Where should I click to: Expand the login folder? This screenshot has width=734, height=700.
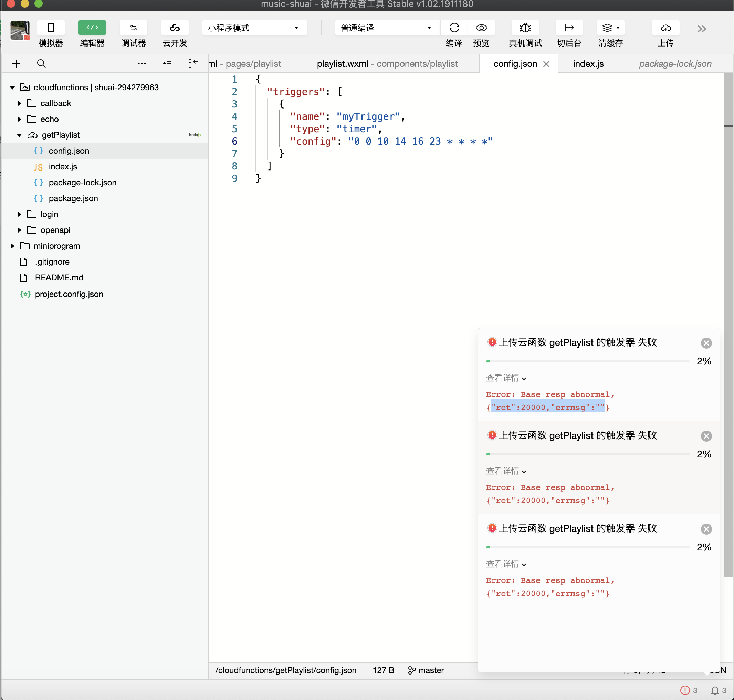tap(19, 214)
